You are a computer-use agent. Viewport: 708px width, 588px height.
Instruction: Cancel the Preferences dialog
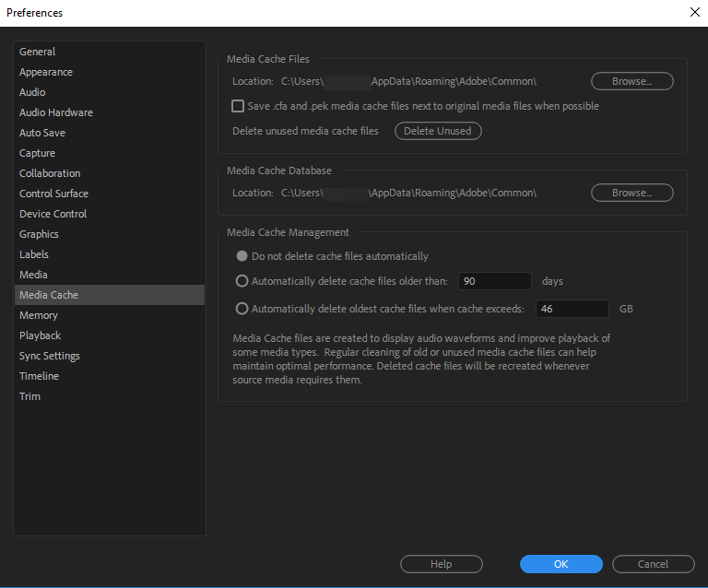click(653, 564)
